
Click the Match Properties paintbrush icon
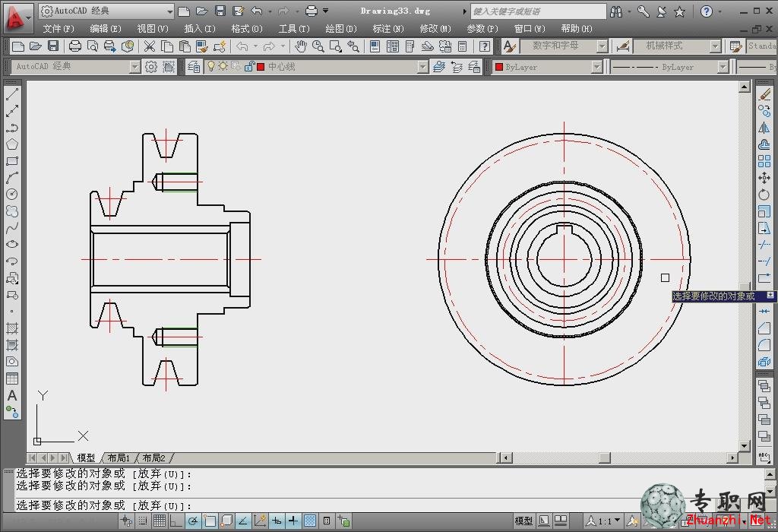202,46
